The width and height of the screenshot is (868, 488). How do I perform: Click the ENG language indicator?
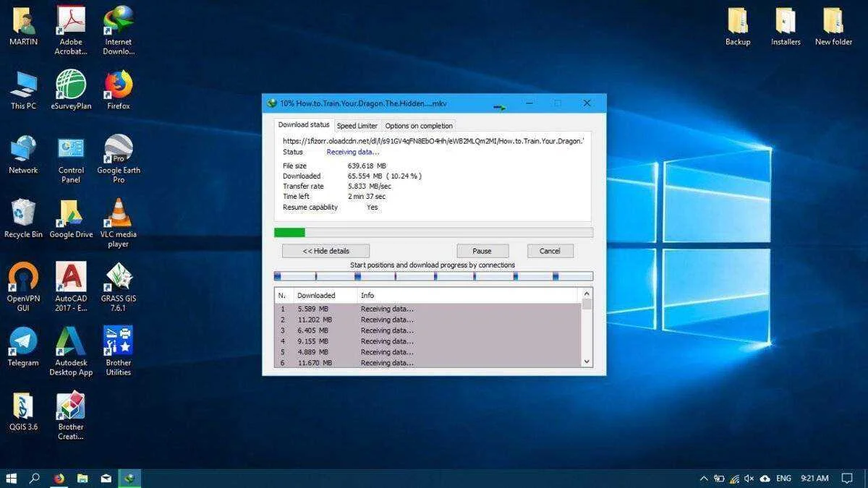(783, 478)
